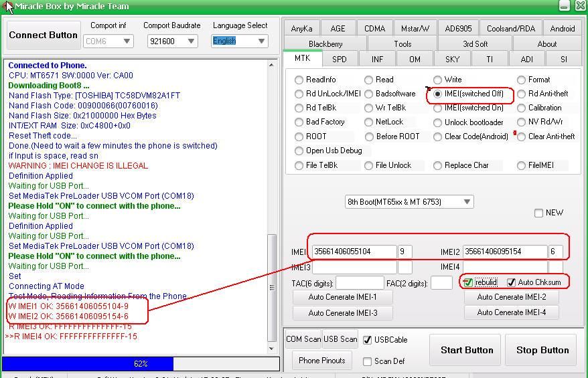Toggle the Auto Chksum checkbox

click(x=512, y=282)
